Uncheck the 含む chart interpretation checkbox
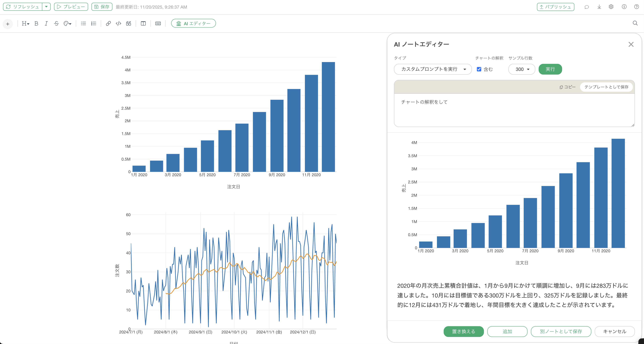Image resolution: width=644 pixels, height=344 pixels. pos(479,69)
